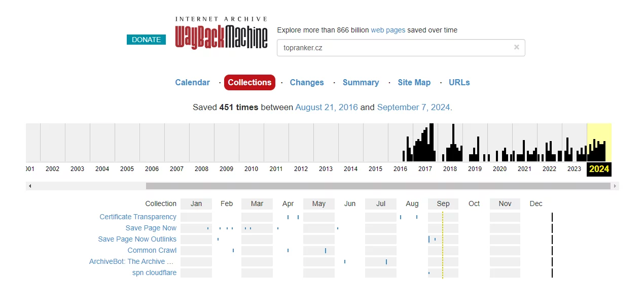Click the right arrow of the timeline scrollbar

coord(615,186)
